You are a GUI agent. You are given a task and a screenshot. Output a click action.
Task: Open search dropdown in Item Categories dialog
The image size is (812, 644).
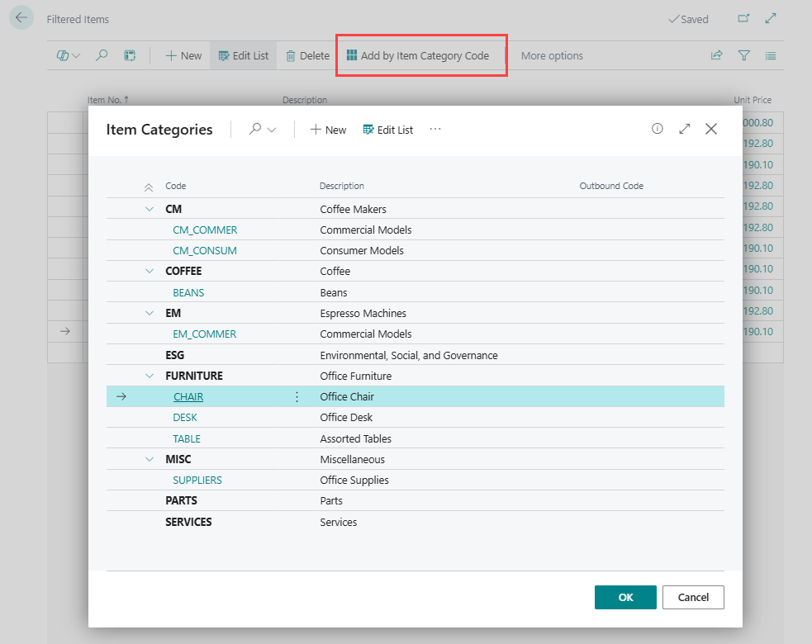click(x=263, y=130)
